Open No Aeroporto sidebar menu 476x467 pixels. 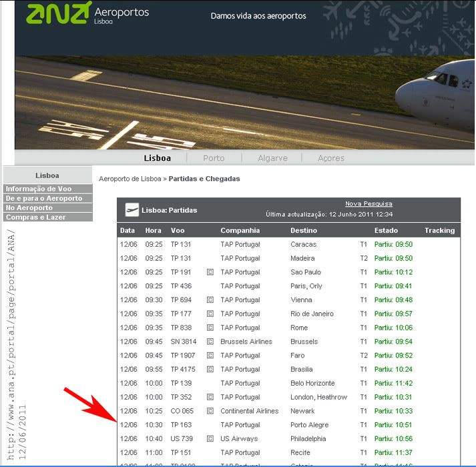tap(47, 207)
